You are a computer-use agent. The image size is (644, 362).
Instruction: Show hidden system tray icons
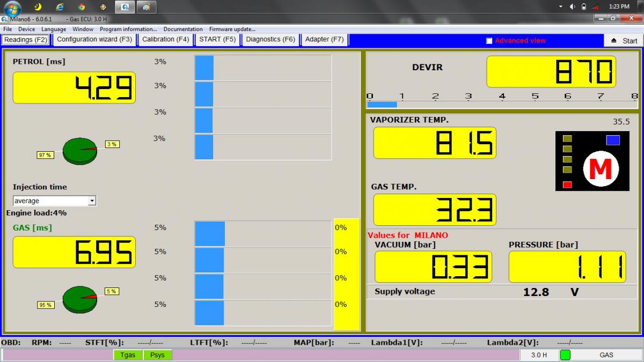tap(561, 6)
